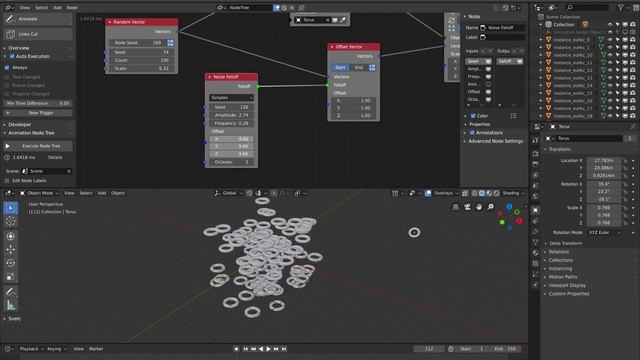Viewport: 640px width, 360px height.
Task: Open the Object properties tab icon
Action: click(x=536, y=210)
